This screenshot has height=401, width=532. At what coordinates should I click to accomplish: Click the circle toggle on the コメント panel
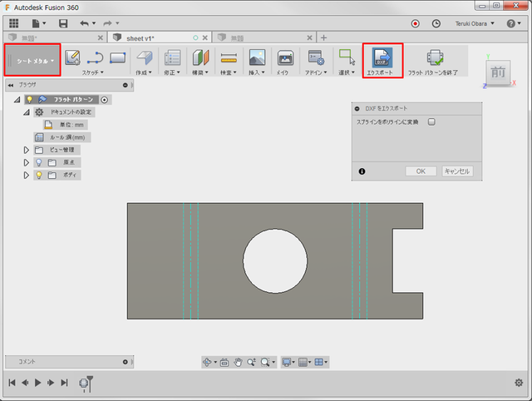point(126,362)
